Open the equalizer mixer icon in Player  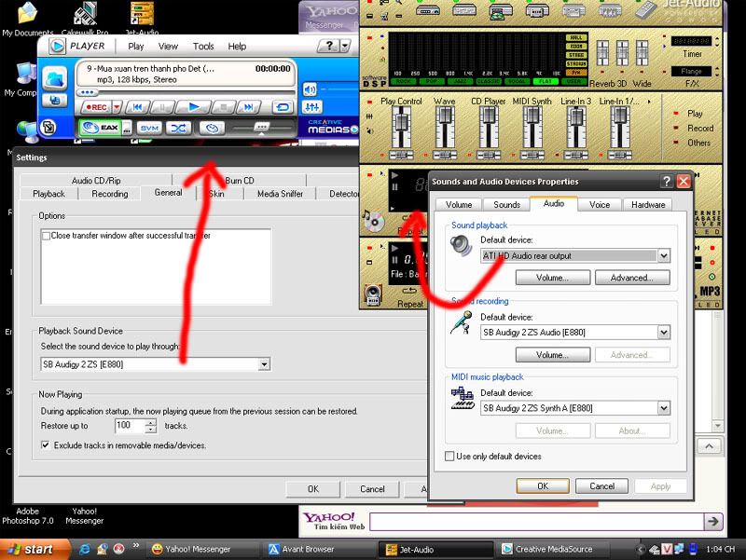[x=312, y=107]
